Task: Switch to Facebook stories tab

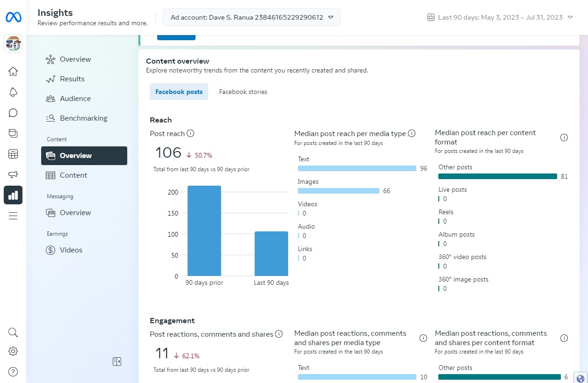Action: [x=243, y=92]
